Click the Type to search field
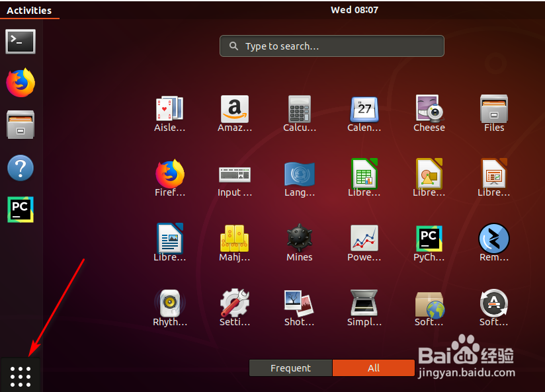The width and height of the screenshot is (545, 392). [x=332, y=46]
